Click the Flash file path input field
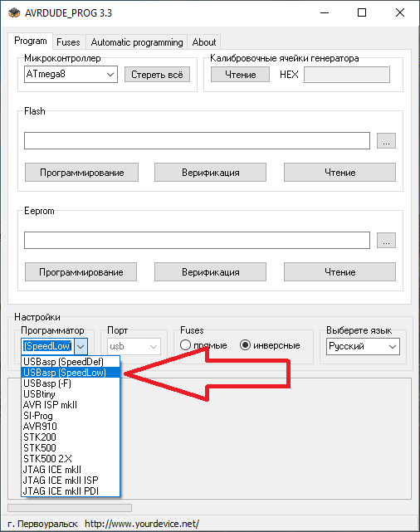 pyautogui.click(x=197, y=141)
